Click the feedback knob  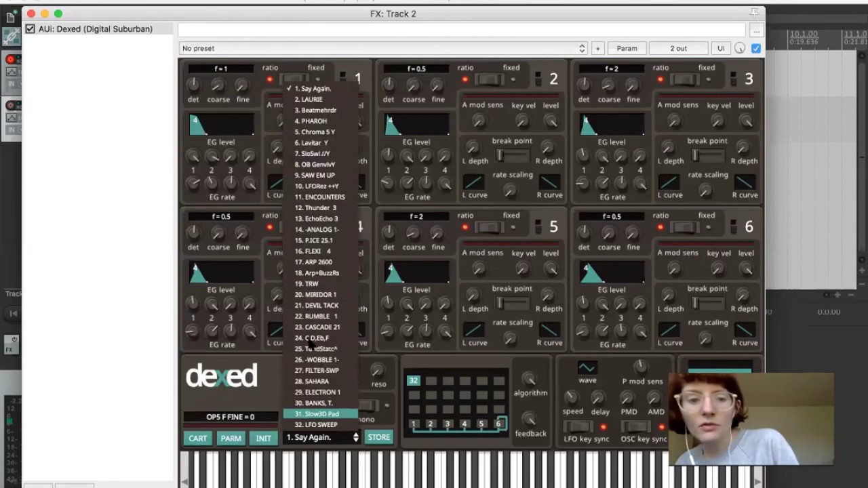click(530, 420)
